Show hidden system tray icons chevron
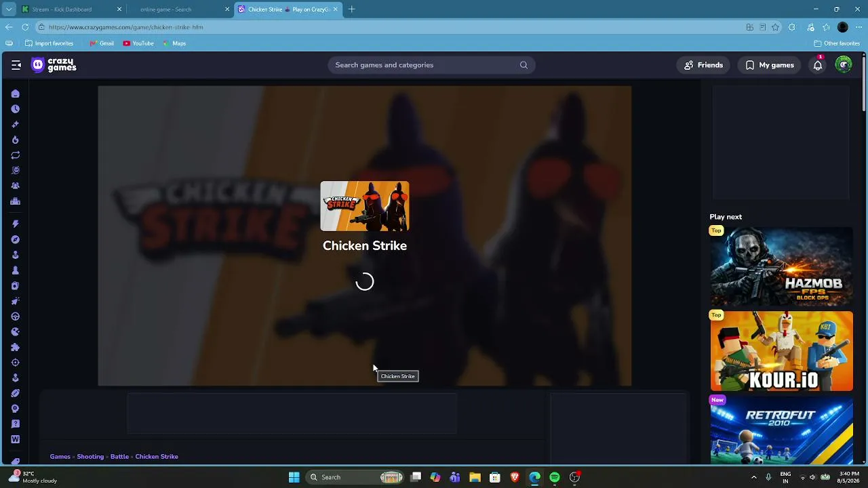The width and height of the screenshot is (868, 488). [x=753, y=477]
